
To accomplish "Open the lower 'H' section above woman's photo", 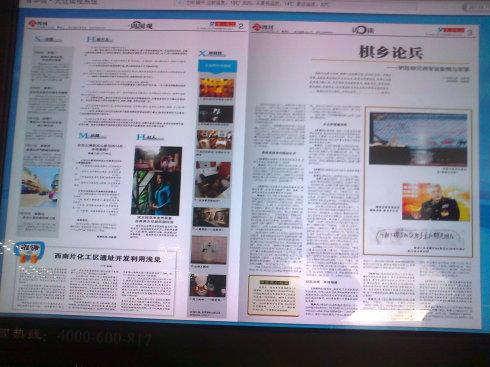I will tap(150, 137).
